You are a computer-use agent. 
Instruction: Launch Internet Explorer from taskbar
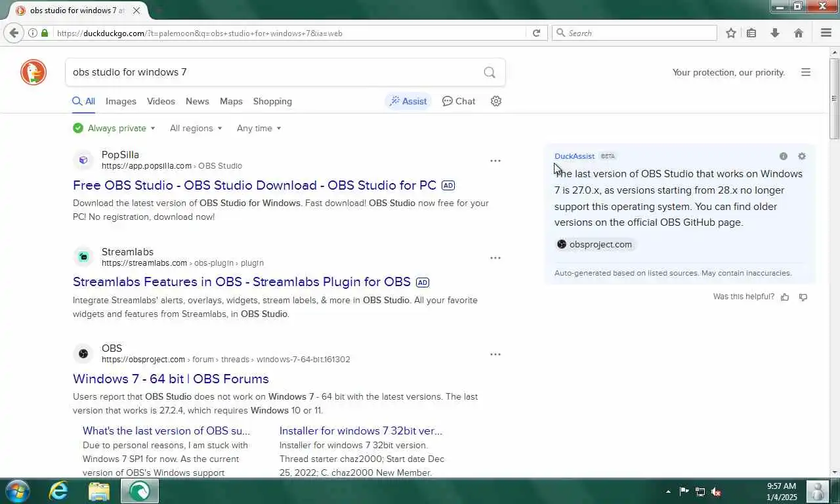click(58, 491)
